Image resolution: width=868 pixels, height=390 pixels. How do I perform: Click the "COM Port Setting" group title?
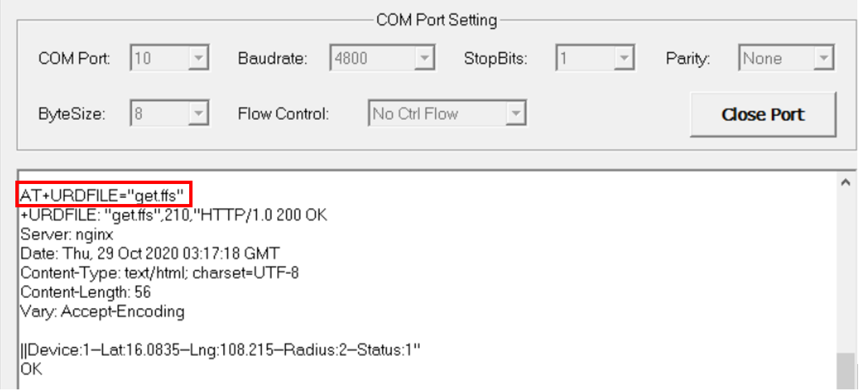(x=436, y=20)
